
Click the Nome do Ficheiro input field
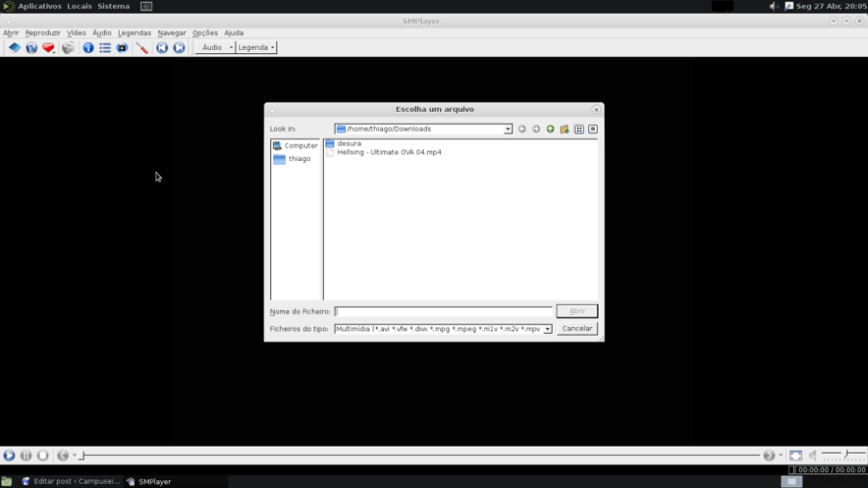click(x=443, y=312)
